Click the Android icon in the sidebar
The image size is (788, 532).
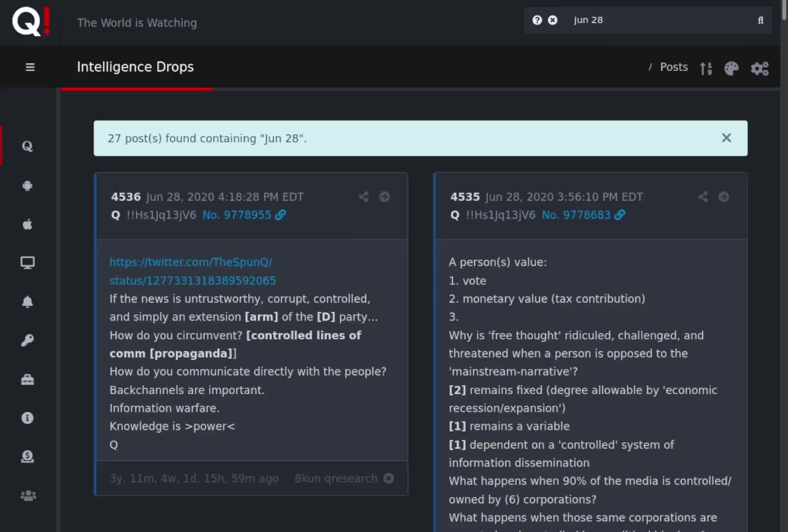pyautogui.click(x=28, y=186)
